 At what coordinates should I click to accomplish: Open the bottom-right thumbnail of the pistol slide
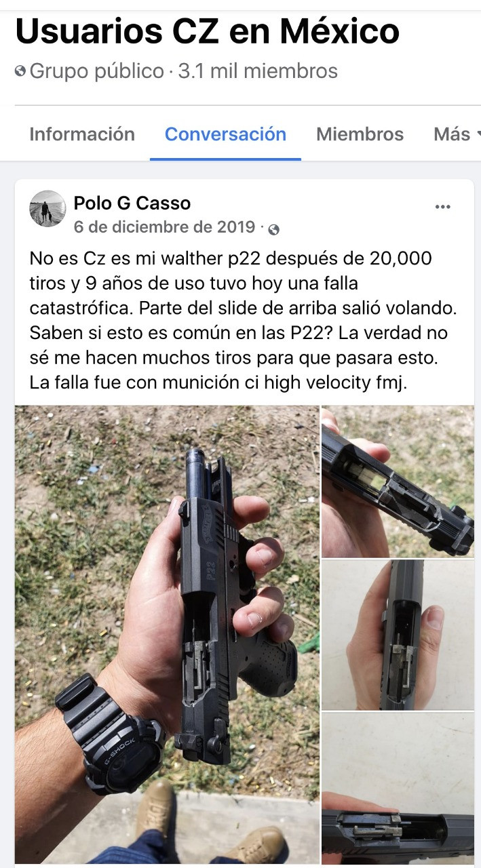[x=398, y=788]
